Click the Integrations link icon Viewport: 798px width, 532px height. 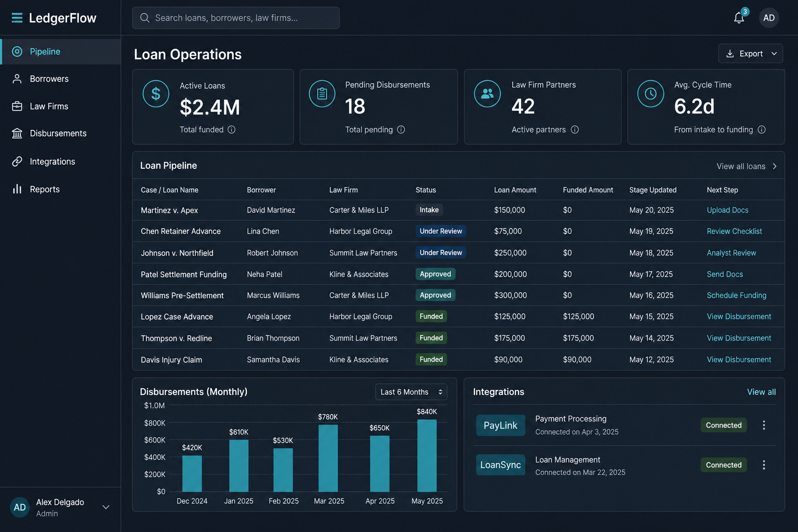(x=17, y=162)
